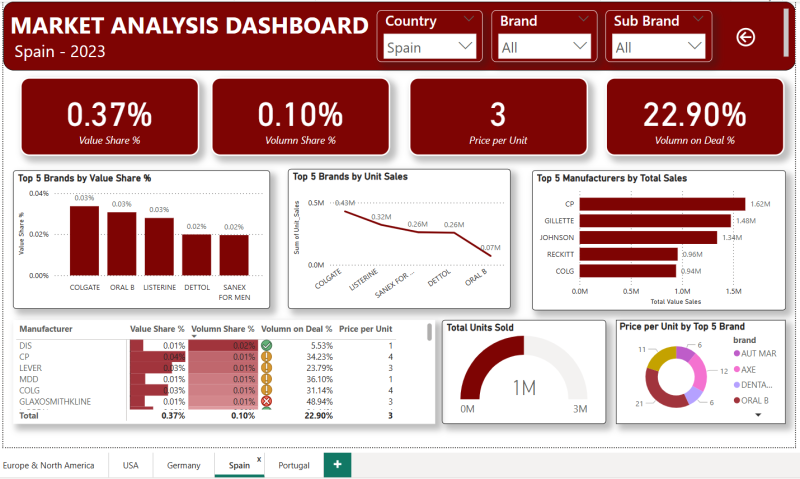Select the Spain page tab
This screenshot has width=800, height=479.
239,465
